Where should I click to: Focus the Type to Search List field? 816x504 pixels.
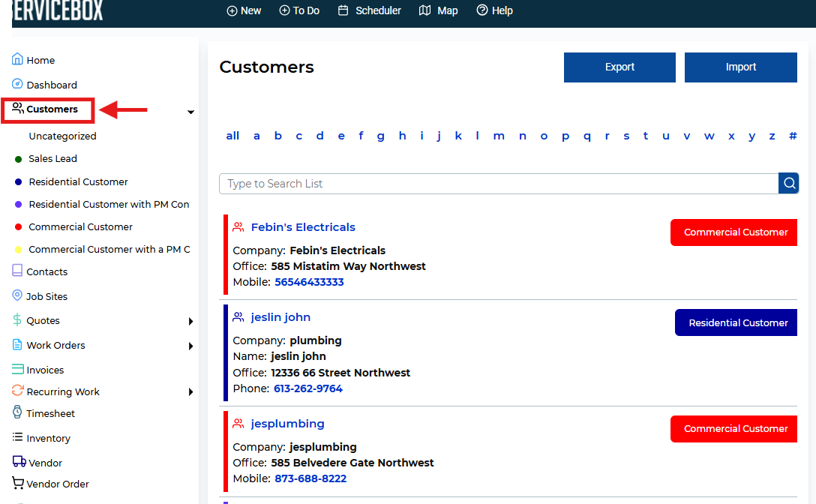(x=499, y=184)
